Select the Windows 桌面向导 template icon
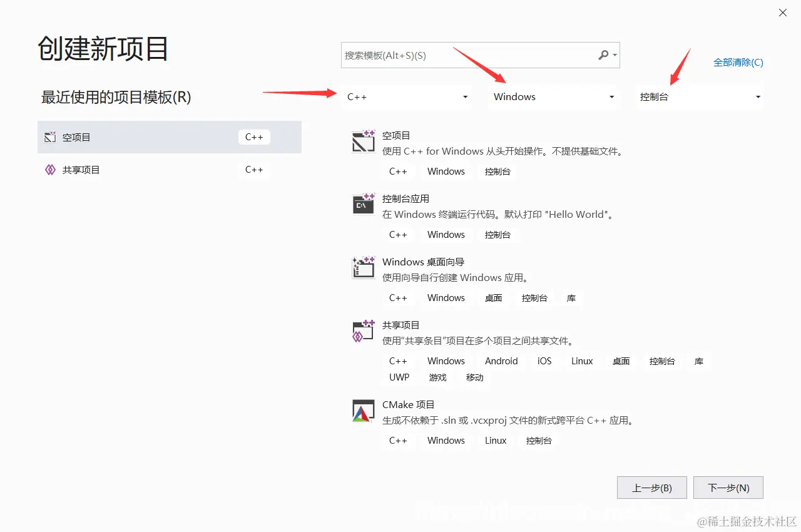This screenshot has height=532, width=801. click(363, 267)
